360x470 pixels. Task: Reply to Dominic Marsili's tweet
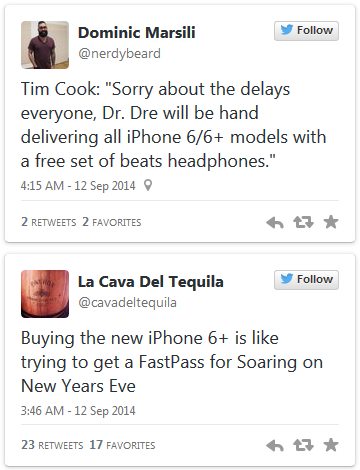[275, 222]
